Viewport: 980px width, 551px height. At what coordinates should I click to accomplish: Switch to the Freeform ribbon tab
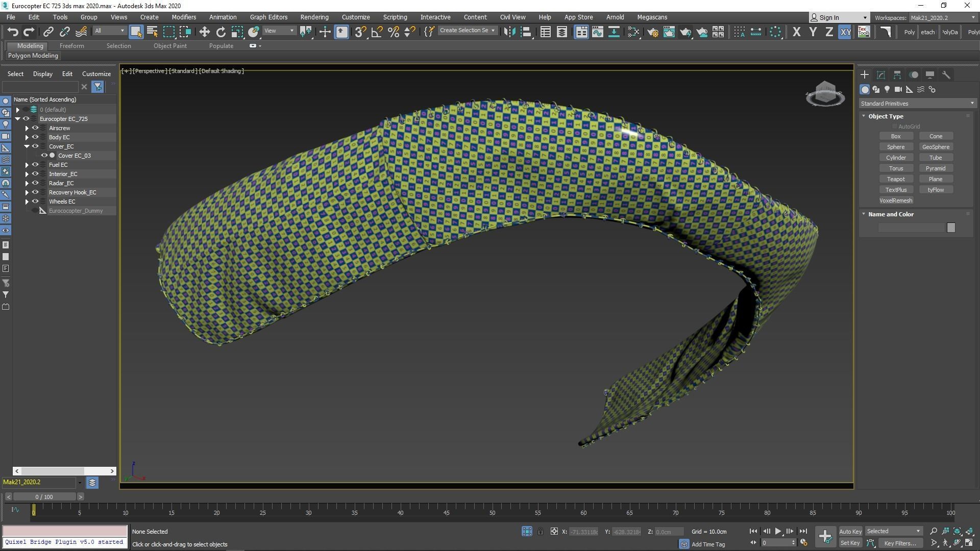coord(71,46)
